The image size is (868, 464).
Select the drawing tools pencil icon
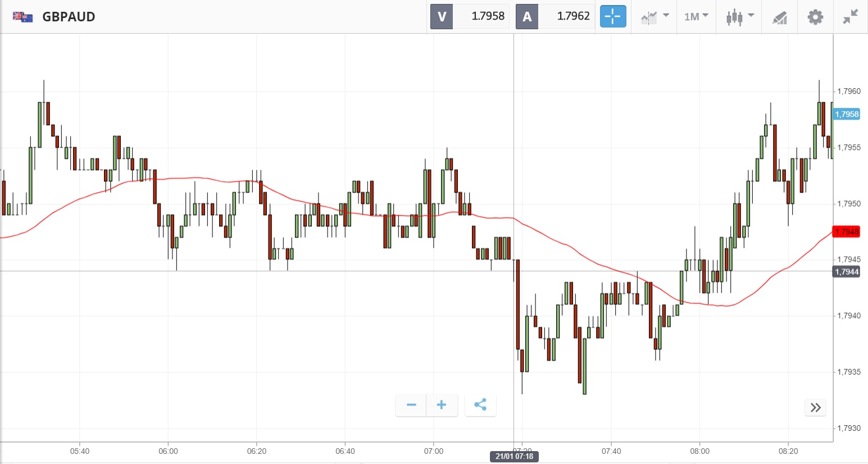(x=780, y=17)
